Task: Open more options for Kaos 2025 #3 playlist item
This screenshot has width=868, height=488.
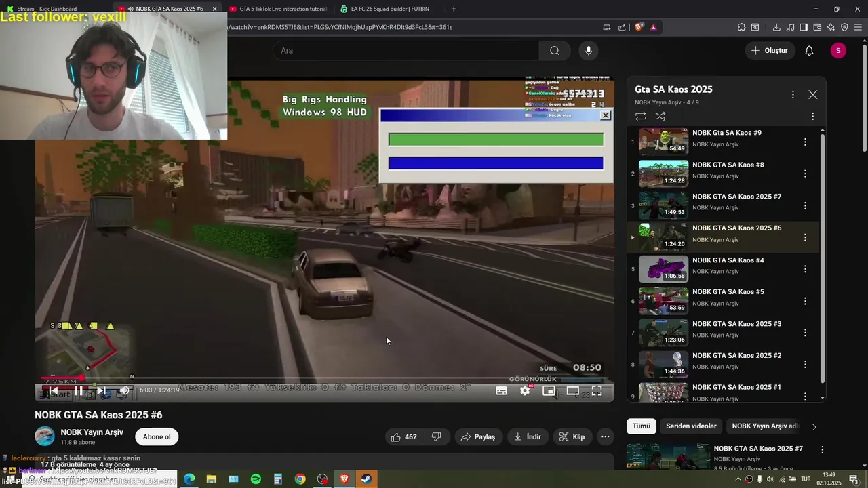Action: 805,333
